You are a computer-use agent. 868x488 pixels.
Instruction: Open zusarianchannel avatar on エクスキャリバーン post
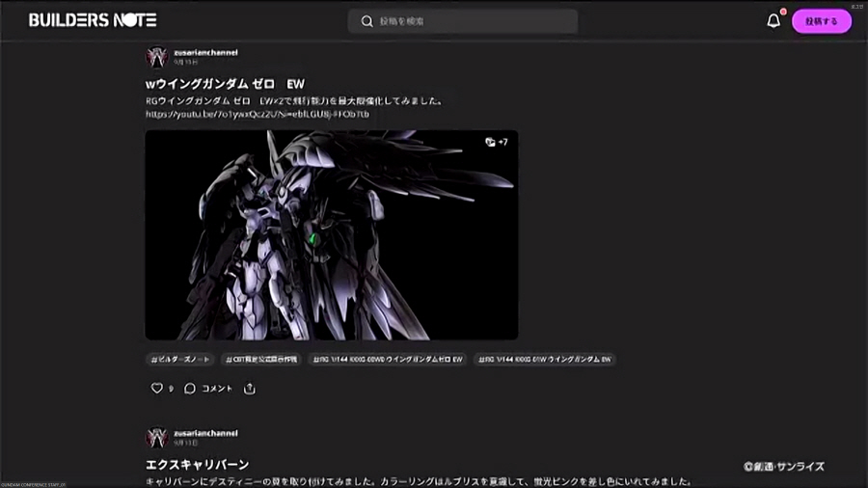(x=156, y=437)
